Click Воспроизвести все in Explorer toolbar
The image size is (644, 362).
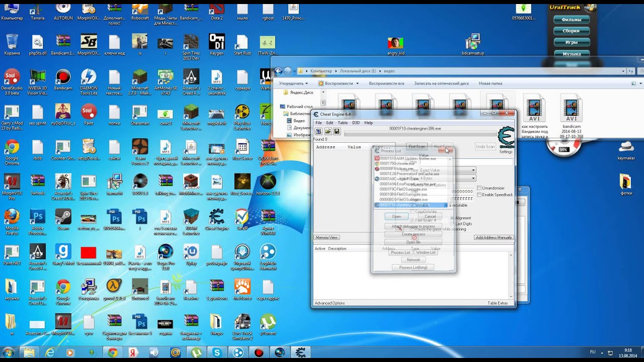(386, 83)
